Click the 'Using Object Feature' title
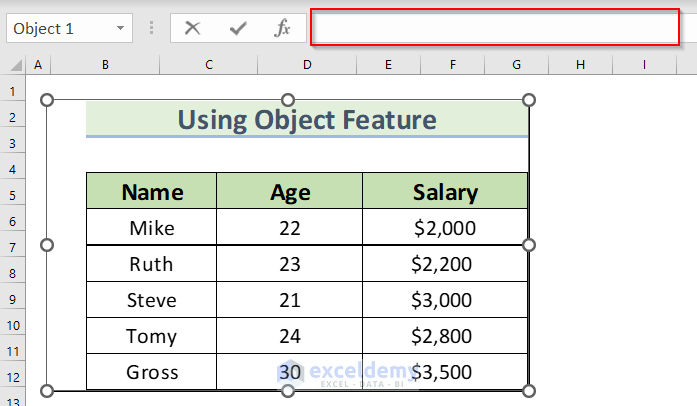697x406 pixels. tap(307, 120)
